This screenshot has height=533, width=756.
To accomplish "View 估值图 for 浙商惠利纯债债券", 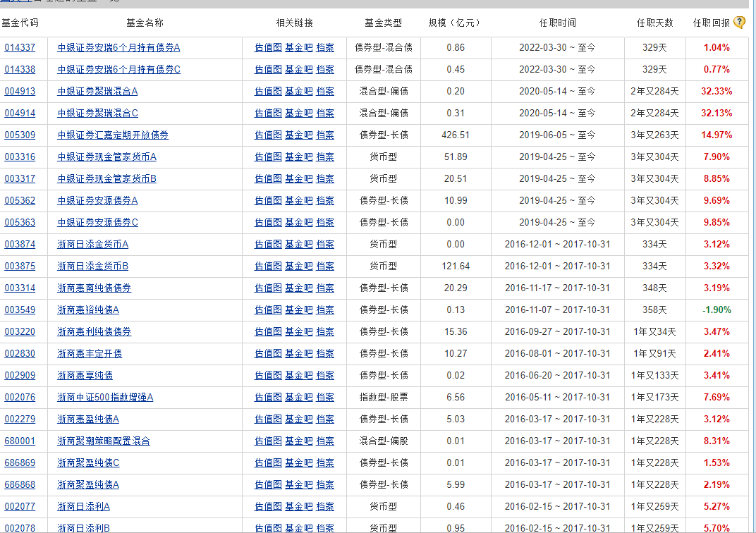I will 268,332.
